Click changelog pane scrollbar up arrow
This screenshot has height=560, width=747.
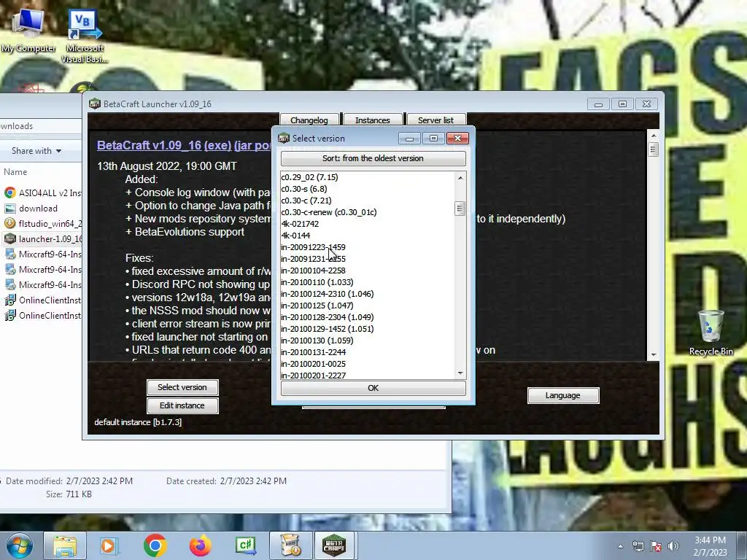pyautogui.click(x=654, y=136)
